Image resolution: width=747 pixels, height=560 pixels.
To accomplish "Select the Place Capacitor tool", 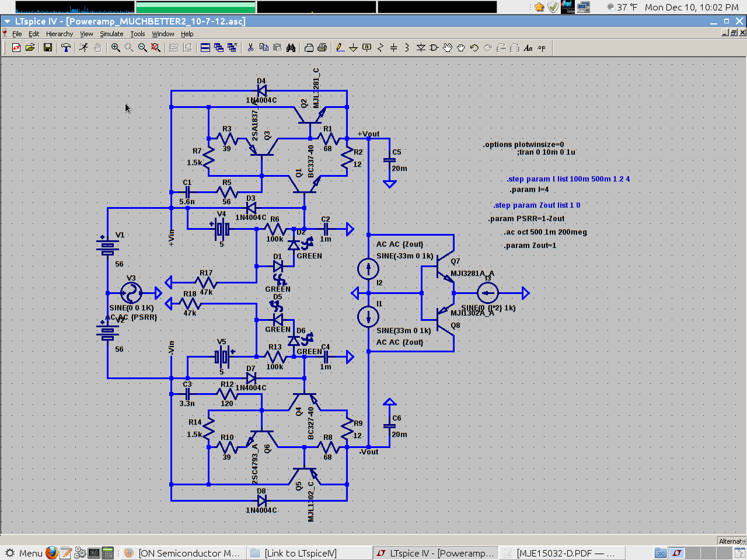I will coord(393,48).
